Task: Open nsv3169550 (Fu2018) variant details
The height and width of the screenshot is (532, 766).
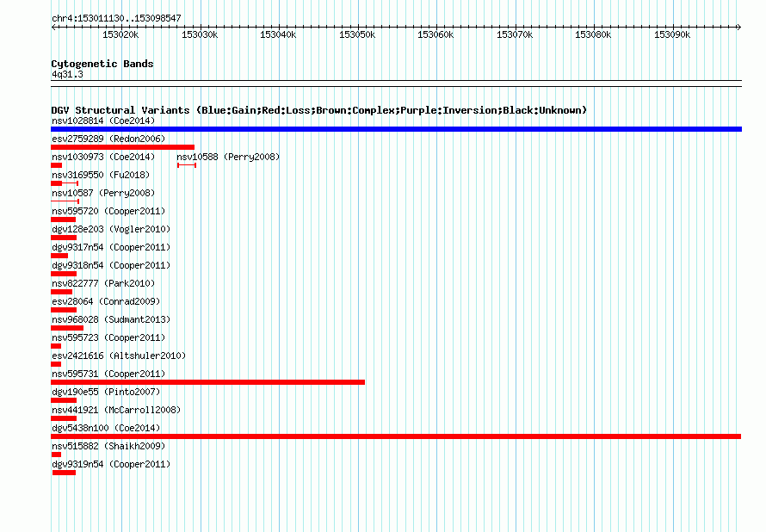Action: (101, 175)
